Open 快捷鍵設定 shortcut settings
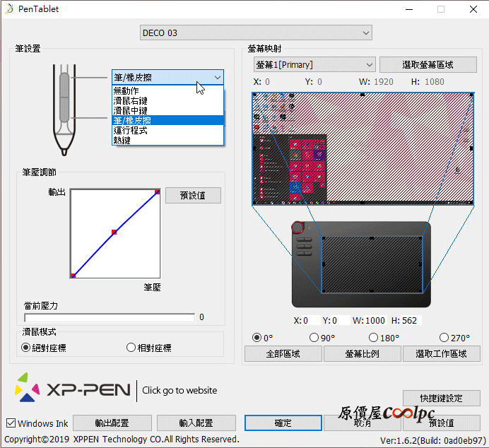The image size is (489, 448). click(441, 398)
